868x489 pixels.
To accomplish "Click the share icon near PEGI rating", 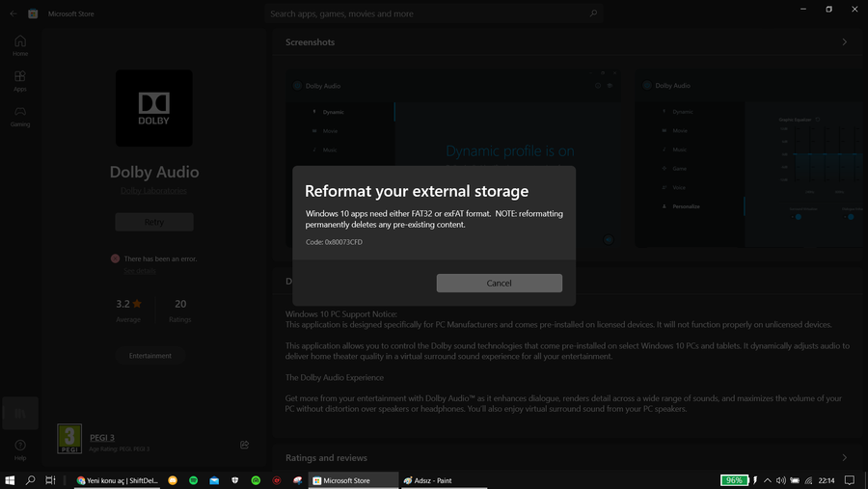I will [244, 445].
